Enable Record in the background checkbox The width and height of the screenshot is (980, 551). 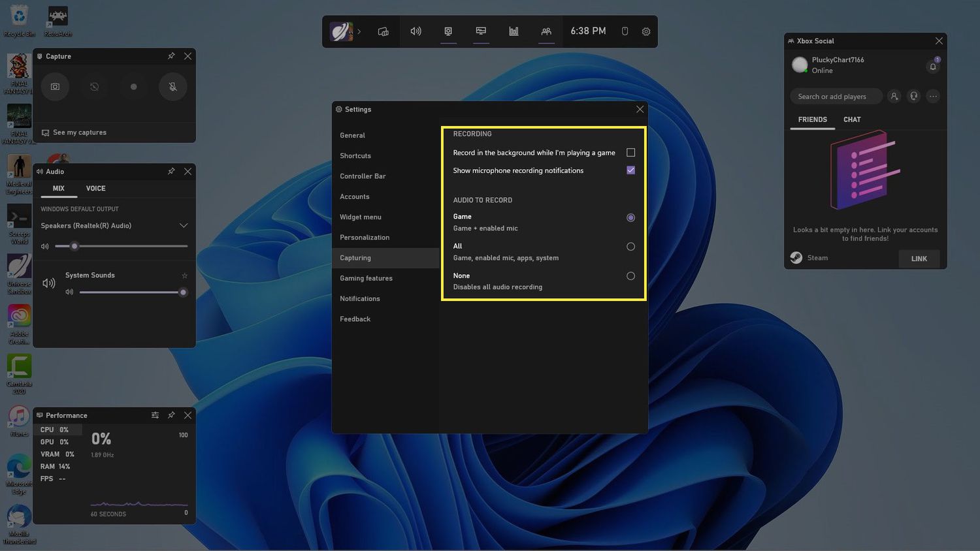tap(630, 153)
